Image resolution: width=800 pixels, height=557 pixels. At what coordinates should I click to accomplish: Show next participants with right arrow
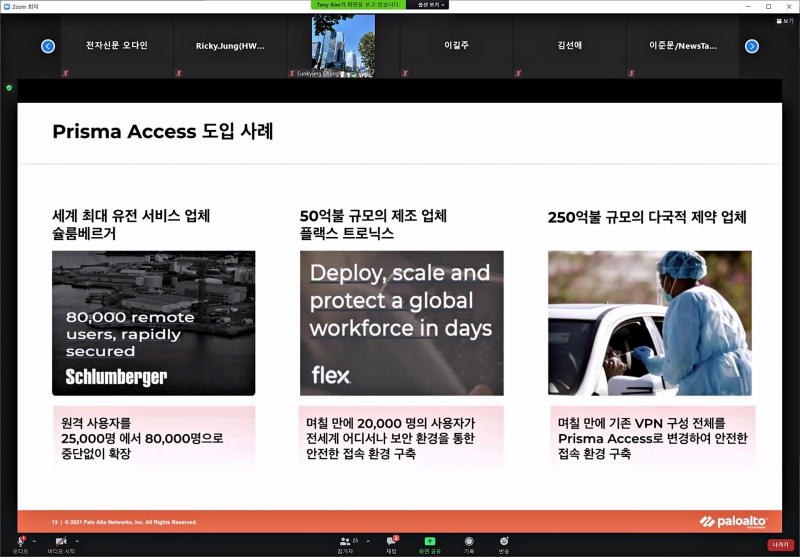752,46
